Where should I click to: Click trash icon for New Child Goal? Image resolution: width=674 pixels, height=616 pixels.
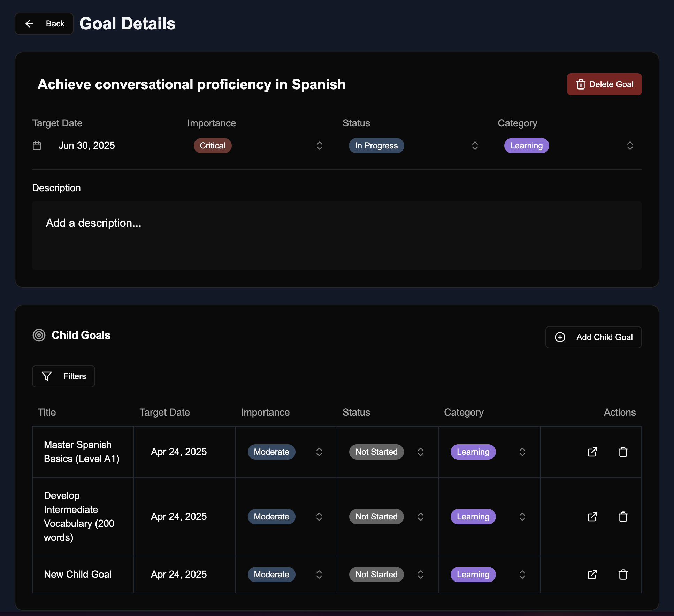coord(623,575)
